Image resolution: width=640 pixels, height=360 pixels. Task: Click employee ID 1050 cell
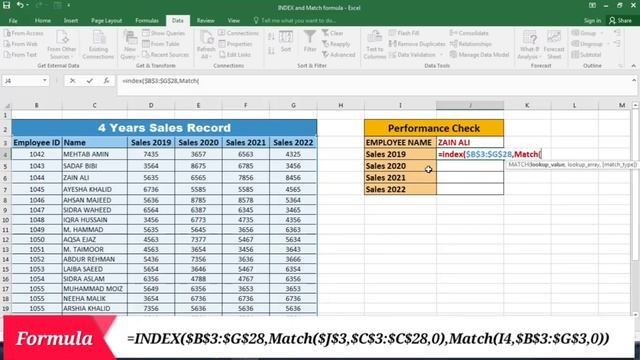click(37, 240)
